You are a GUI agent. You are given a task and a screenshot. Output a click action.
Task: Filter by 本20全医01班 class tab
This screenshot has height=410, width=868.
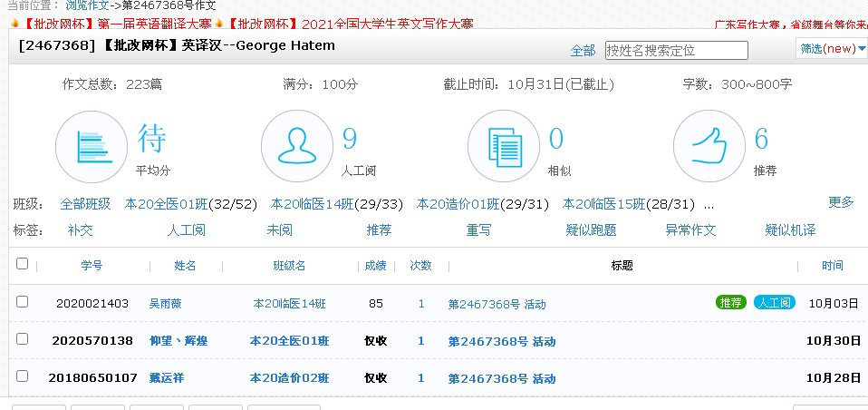click(191, 204)
